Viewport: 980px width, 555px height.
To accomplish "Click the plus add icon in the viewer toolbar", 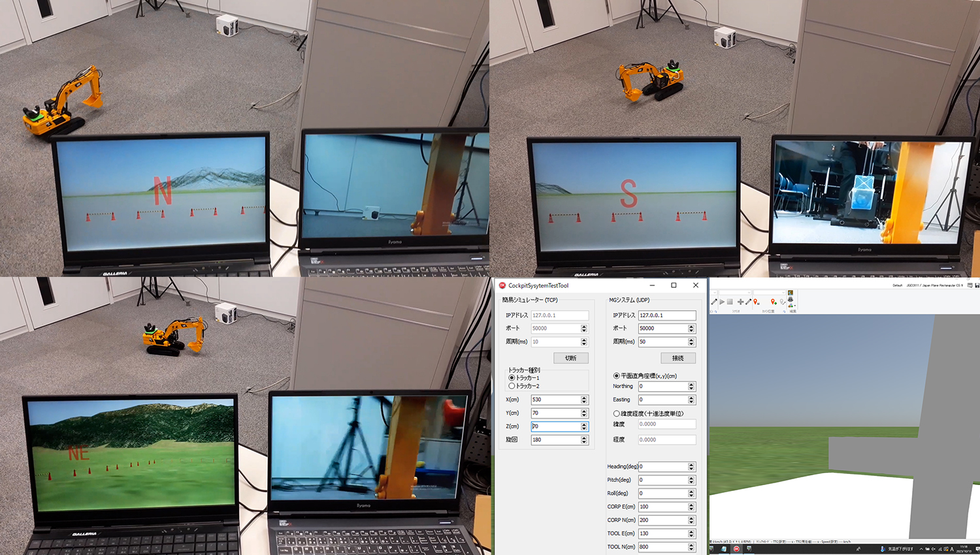I will coord(740,302).
